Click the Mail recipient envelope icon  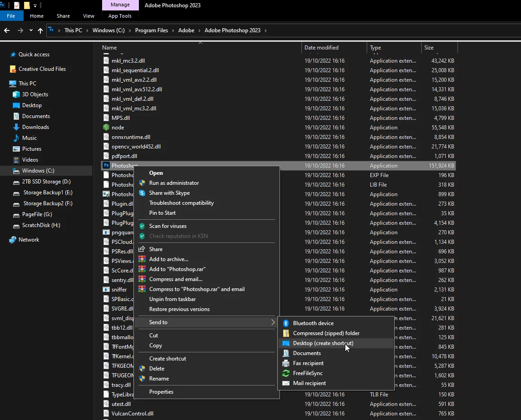[x=286, y=383]
